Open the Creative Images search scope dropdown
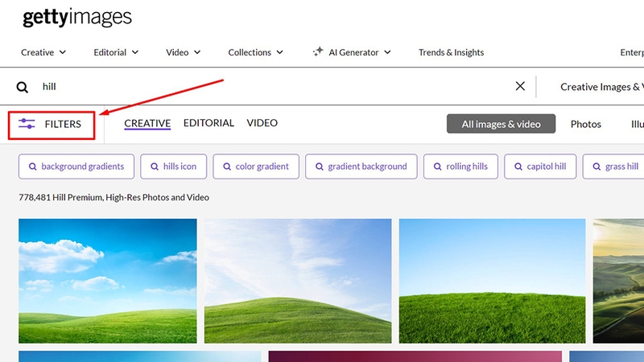 (x=601, y=87)
